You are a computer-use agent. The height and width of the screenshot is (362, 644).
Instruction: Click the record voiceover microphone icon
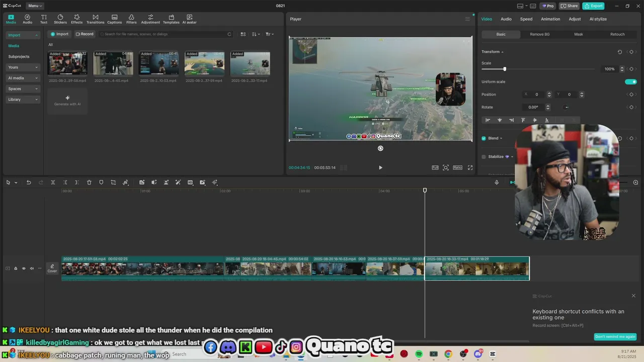coord(497,183)
